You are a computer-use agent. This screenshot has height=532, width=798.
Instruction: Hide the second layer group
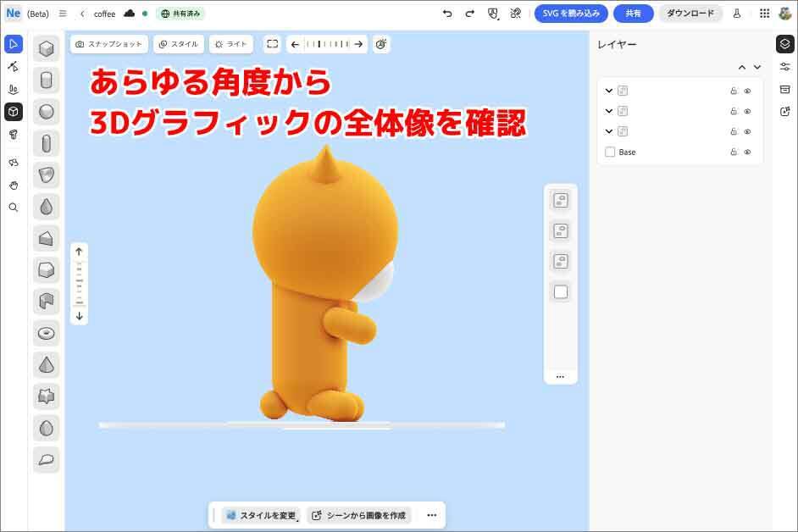[x=748, y=112]
